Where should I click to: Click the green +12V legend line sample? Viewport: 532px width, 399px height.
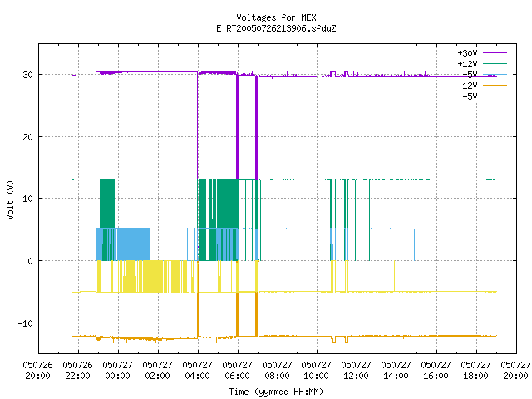[495, 63]
